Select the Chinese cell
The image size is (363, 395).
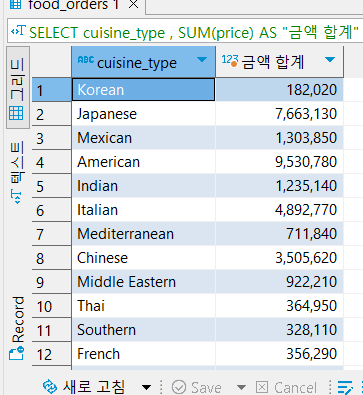(x=143, y=258)
